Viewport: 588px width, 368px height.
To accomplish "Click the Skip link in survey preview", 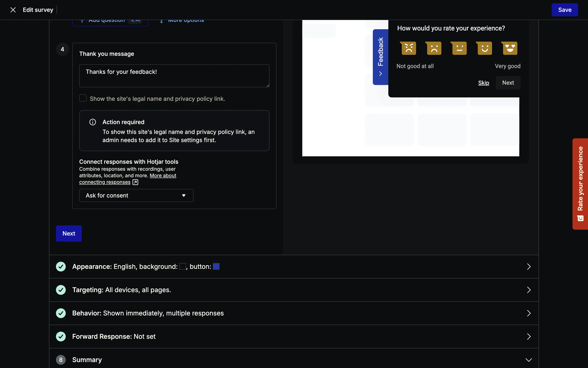I will (483, 83).
